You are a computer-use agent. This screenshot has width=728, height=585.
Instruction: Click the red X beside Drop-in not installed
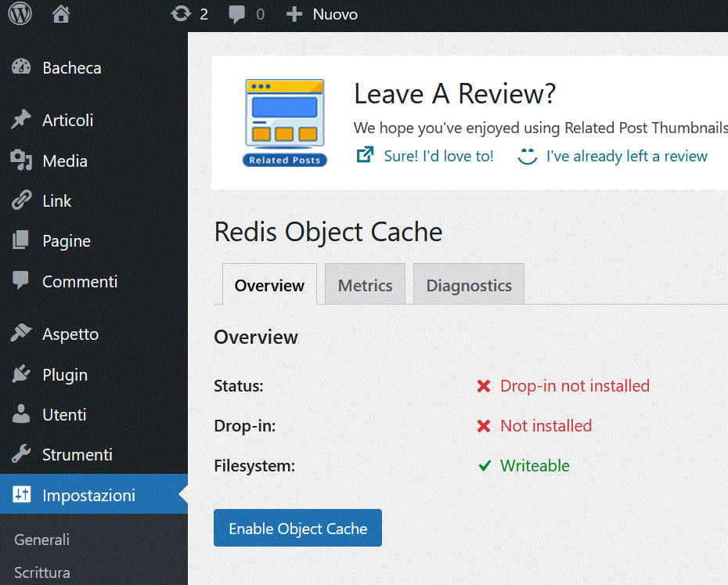pos(484,385)
